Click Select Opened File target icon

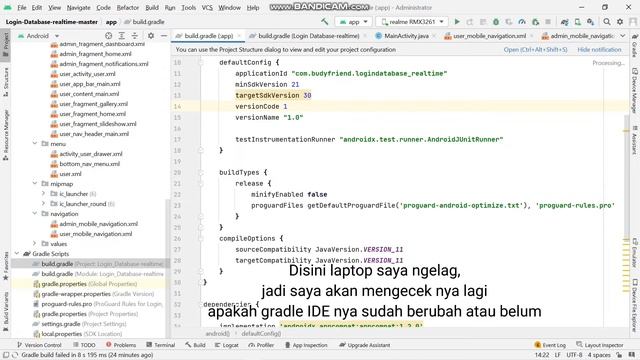coord(109,36)
